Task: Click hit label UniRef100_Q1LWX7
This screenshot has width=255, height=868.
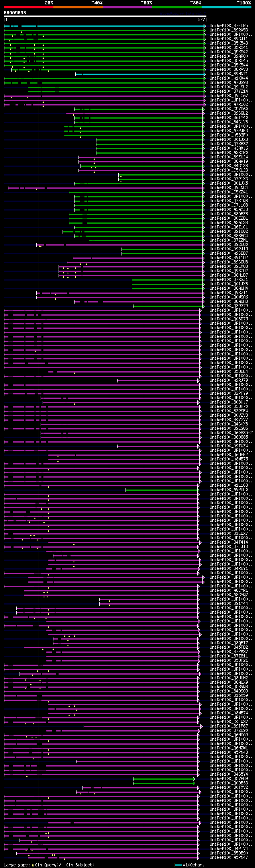Action: 229,533
